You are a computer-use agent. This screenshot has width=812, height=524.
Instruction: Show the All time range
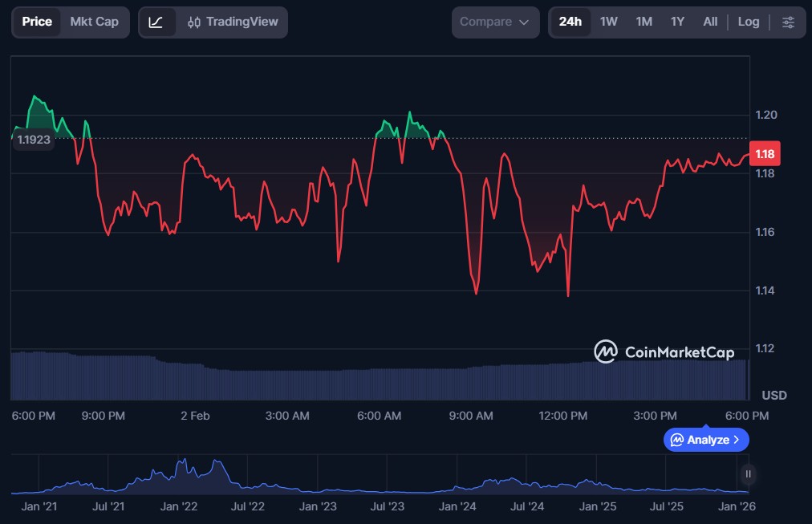coord(710,22)
